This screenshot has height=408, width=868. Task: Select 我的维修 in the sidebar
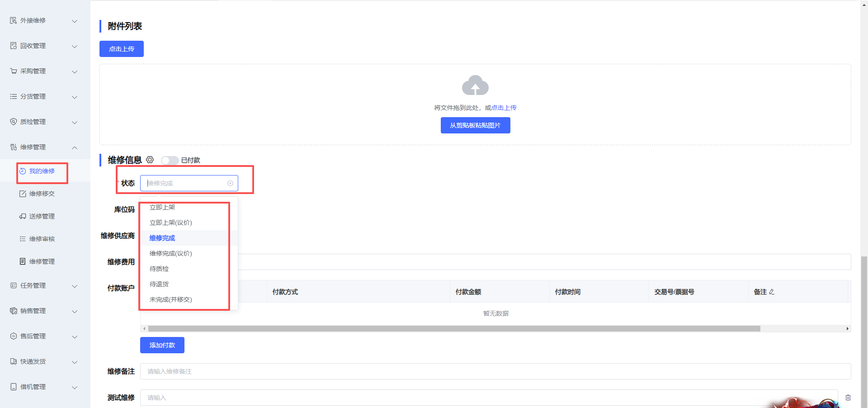point(42,171)
